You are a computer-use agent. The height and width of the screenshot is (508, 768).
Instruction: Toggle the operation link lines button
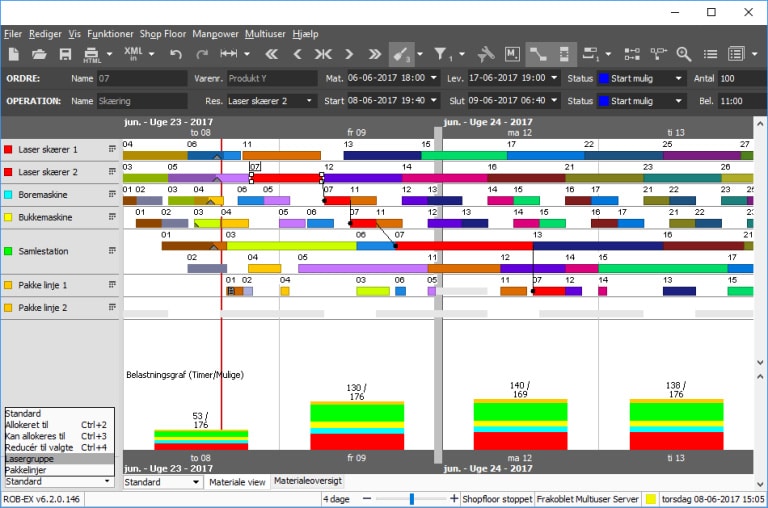(537, 54)
